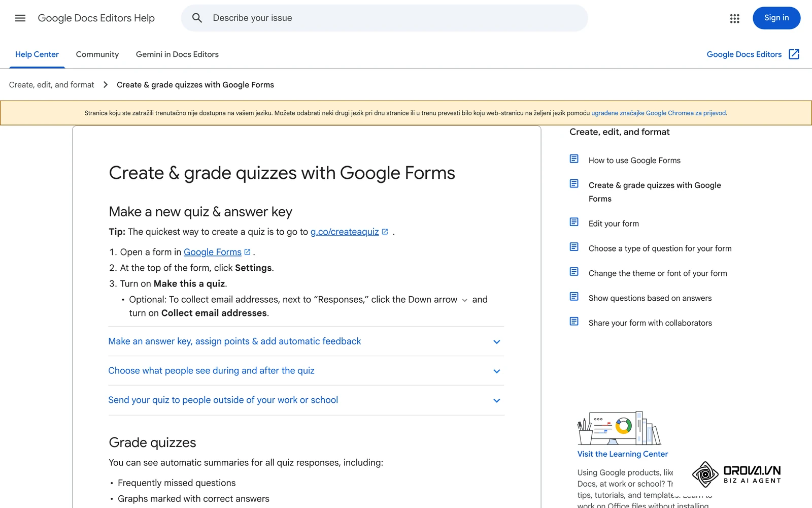This screenshot has height=508, width=812.
Task: Click the article icon for Change the theme or font
Action: [x=574, y=272]
